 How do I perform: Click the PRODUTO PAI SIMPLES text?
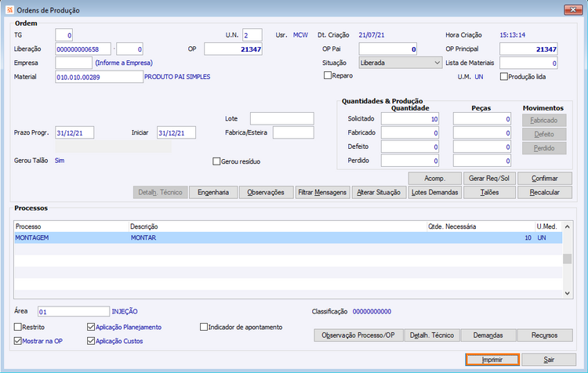tap(177, 77)
